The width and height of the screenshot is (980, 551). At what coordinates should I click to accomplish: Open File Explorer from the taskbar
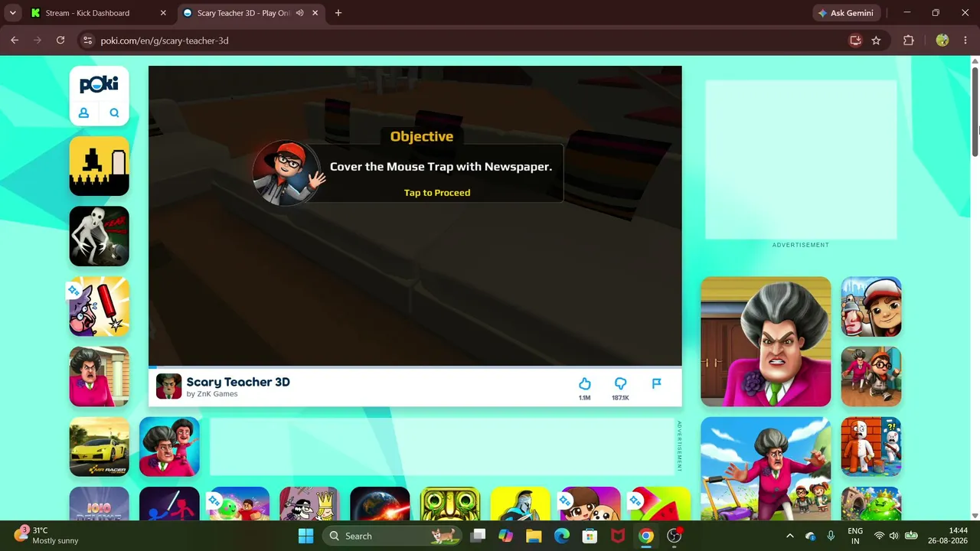tap(534, 536)
